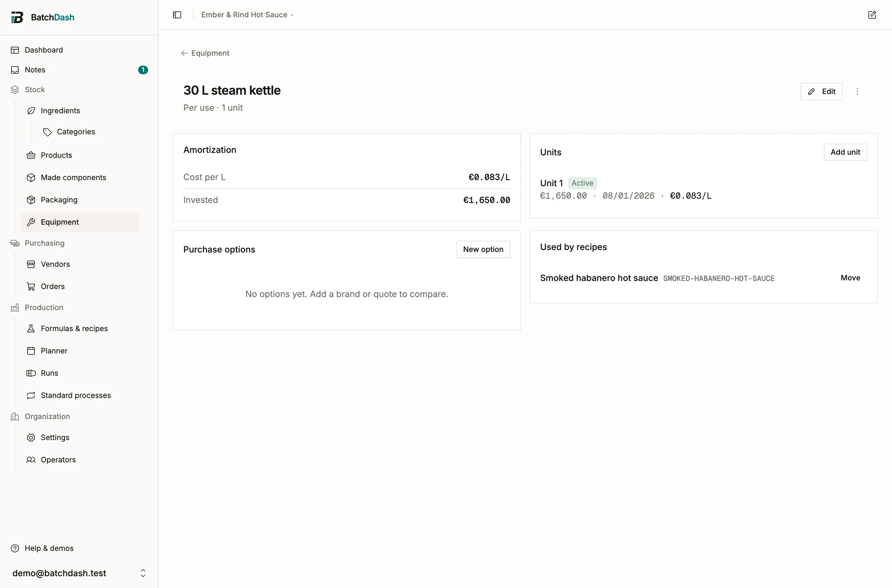Open Operators page

80,460
